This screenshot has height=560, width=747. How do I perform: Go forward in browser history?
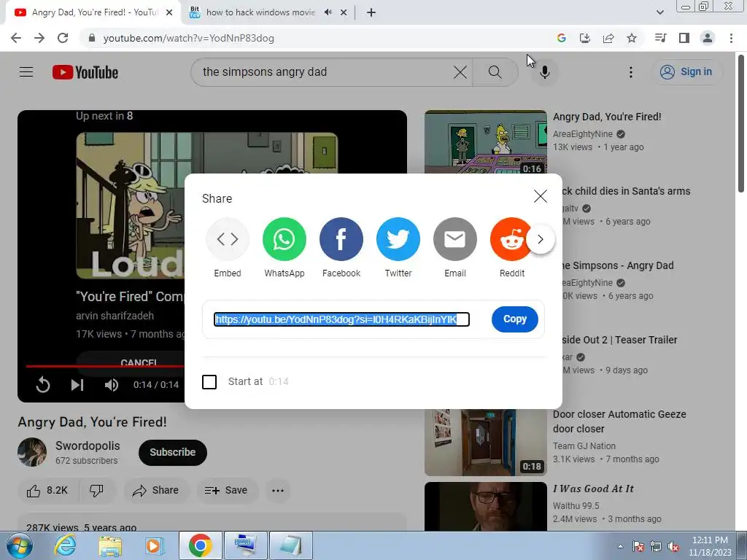click(39, 38)
